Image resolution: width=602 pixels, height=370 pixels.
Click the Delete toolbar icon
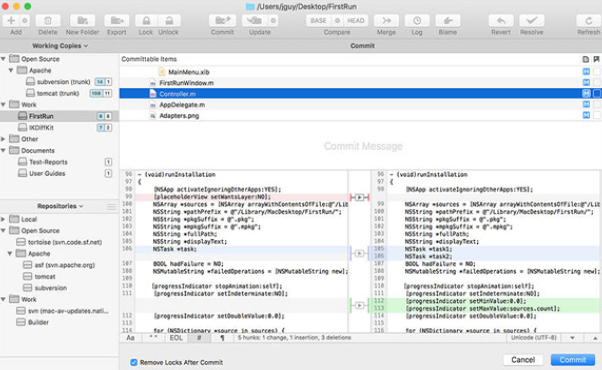(x=48, y=20)
